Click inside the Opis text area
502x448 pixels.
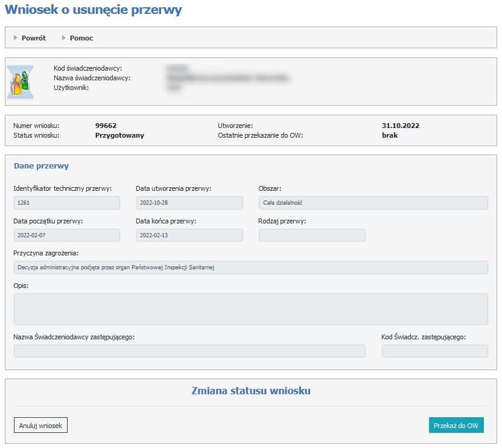[250, 309]
